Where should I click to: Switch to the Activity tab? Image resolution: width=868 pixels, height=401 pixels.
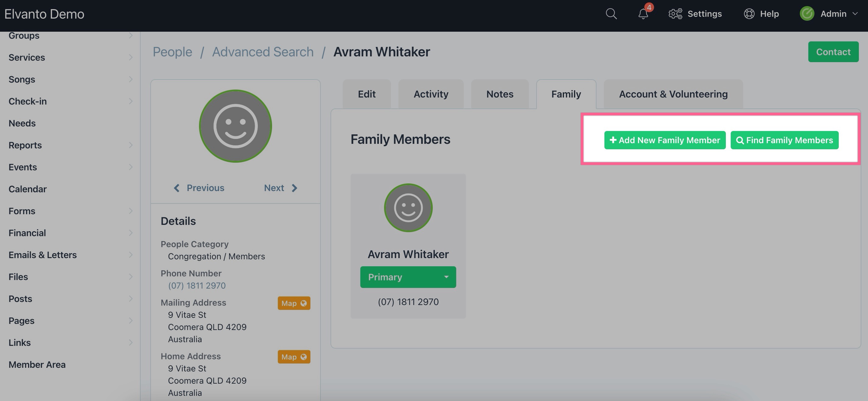431,94
